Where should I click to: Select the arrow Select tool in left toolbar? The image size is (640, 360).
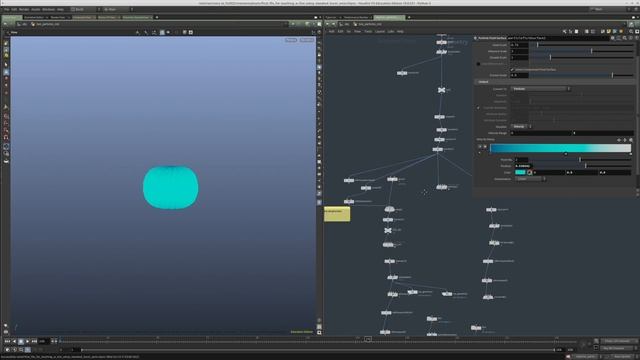coord(6,64)
